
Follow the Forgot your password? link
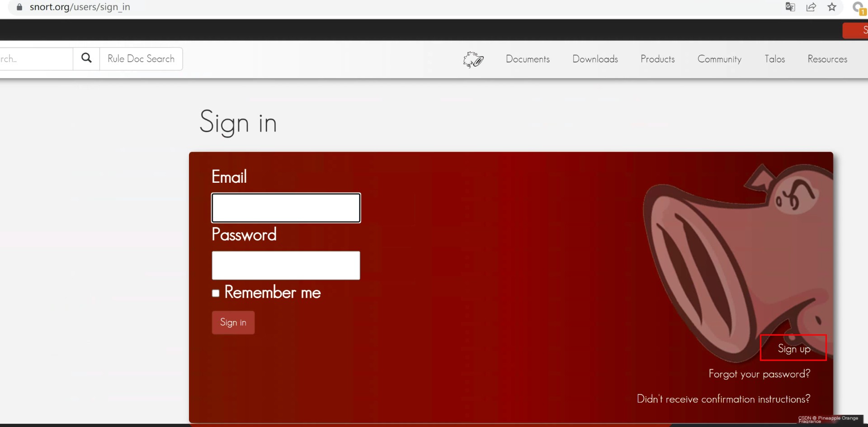click(x=759, y=374)
